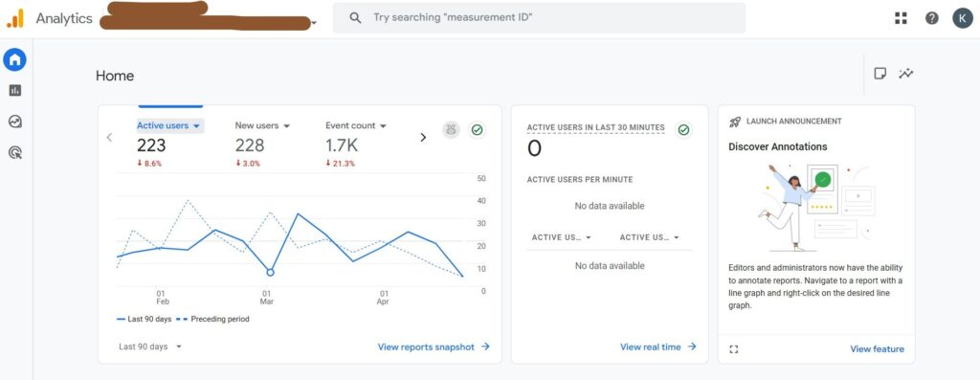Click the 1.7K event count value
Image resolution: width=980 pixels, height=380 pixels.
click(342, 145)
